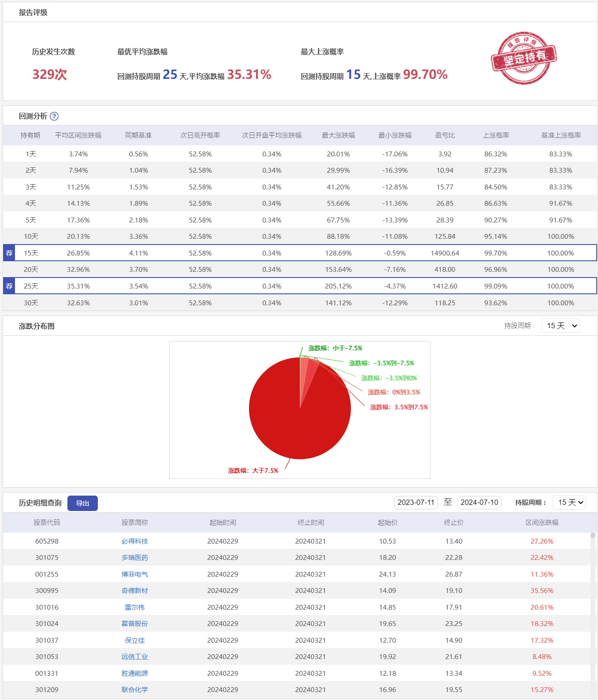Viewport: 598px width, 700px height.
Task: Click the start date field 2023-07-11
Action: 416,503
